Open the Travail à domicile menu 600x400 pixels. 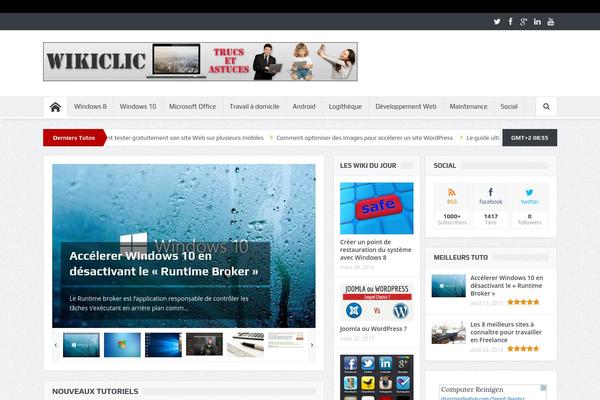tap(254, 106)
